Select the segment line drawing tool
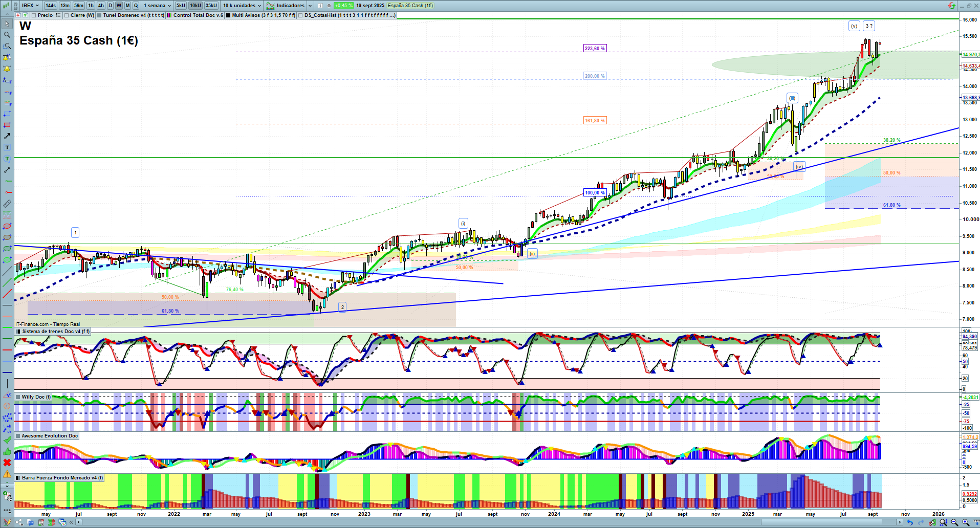 click(7, 170)
